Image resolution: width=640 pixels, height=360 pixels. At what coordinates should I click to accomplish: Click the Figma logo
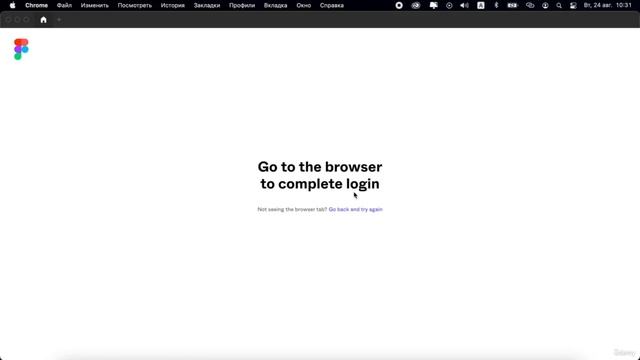21,49
